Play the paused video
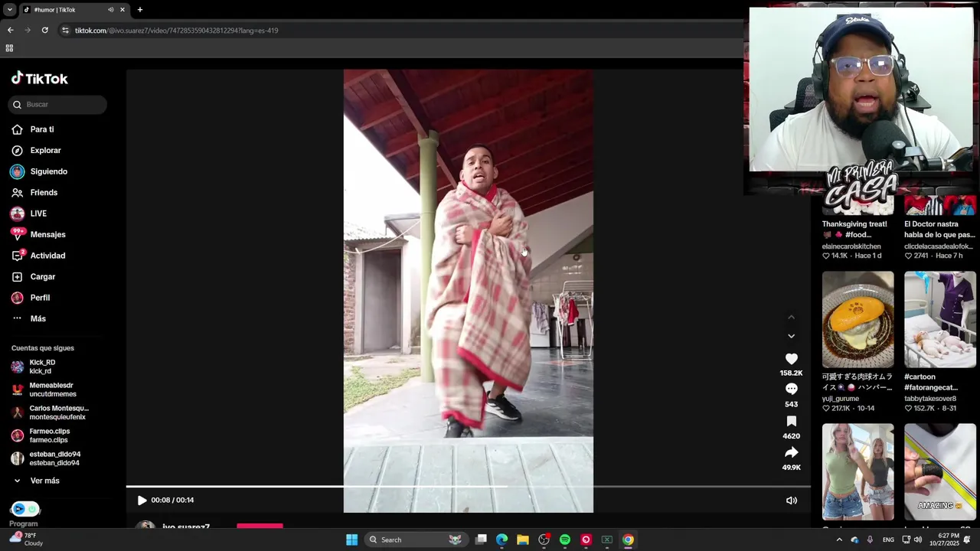This screenshot has width=980, height=551. point(142,500)
